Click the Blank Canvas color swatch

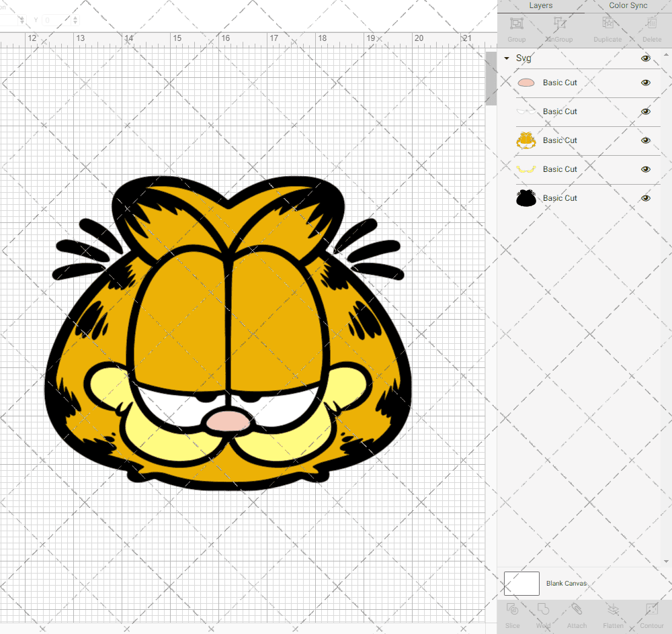click(521, 584)
